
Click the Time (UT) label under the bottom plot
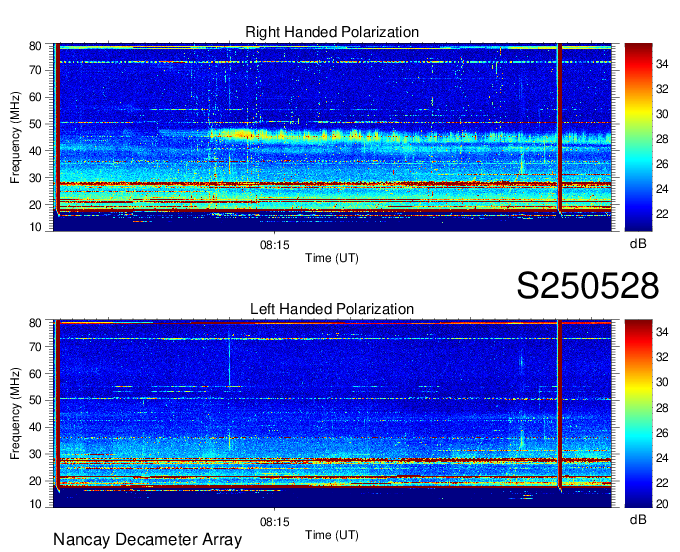(x=332, y=535)
